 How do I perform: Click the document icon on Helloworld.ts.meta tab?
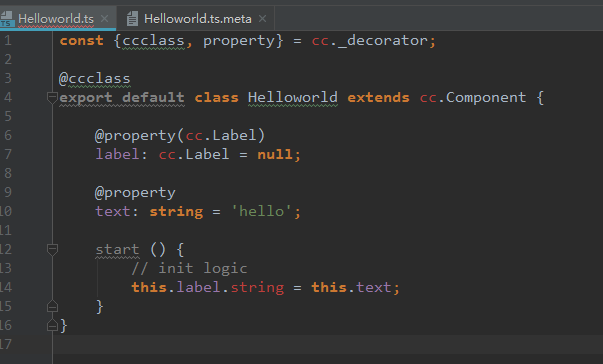point(132,18)
